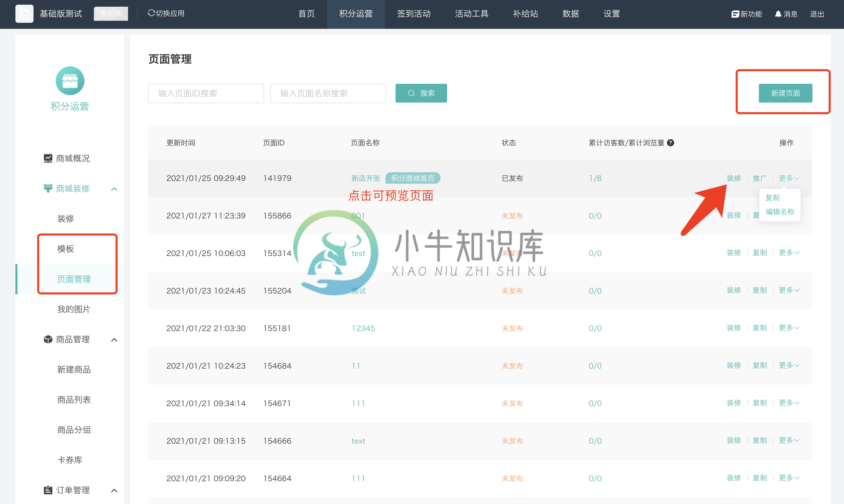Click the 积分商城首页 tag
The image size is (844, 504).
tap(413, 178)
